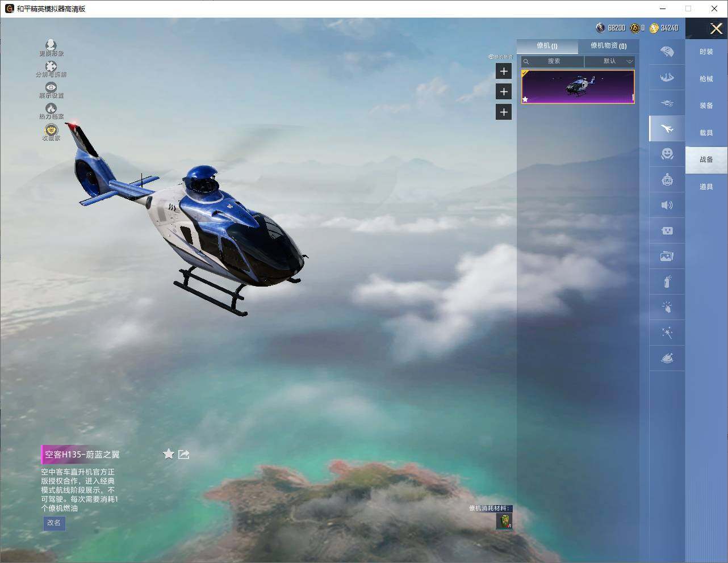This screenshot has height=563, width=728.
Task: Select the magic wand category icon
Action: (x=667, y=333)
